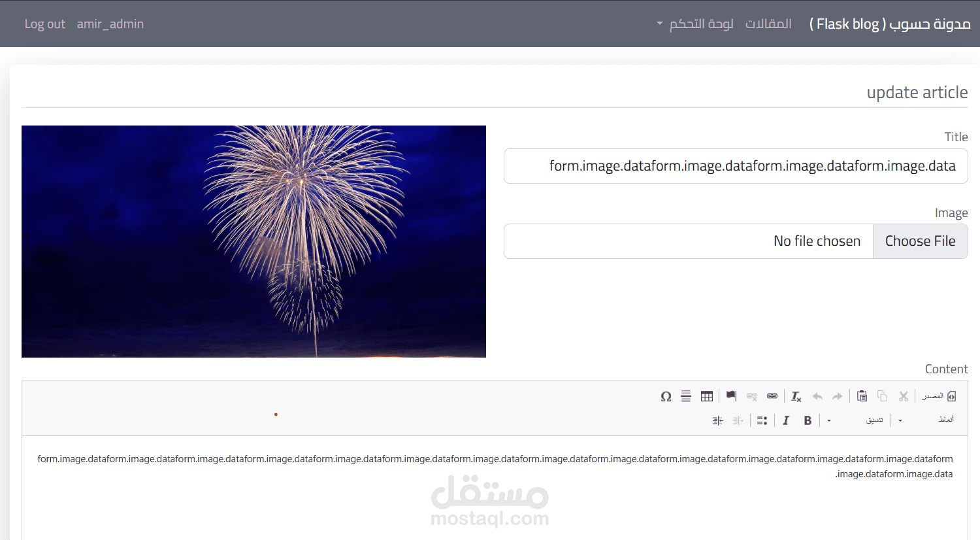This screenshot has width=980, height=540.
Task: Click the unlink icon in editor toolbar
Action: 752,396
